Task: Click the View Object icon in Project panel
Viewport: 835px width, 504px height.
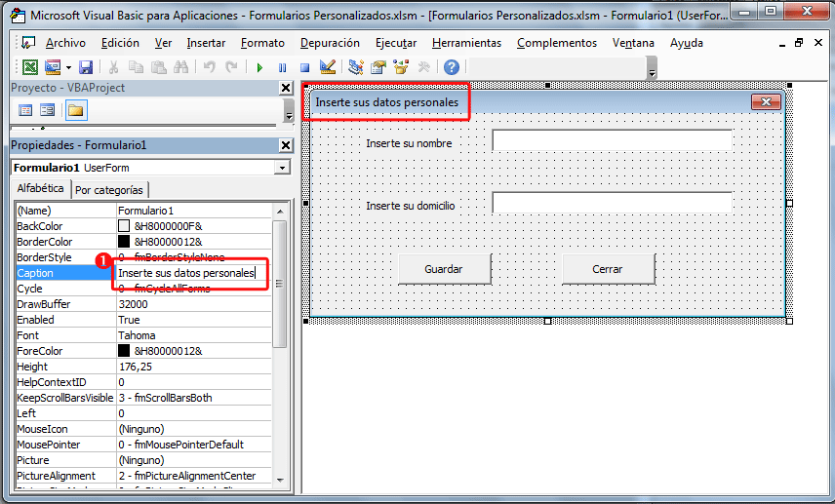Action: click(48, 110)
